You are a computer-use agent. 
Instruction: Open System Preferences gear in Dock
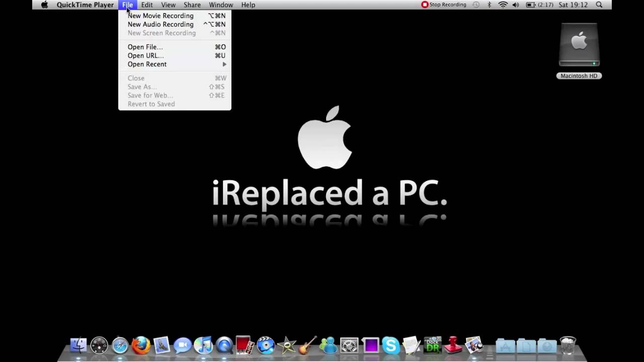pos(349,345)
